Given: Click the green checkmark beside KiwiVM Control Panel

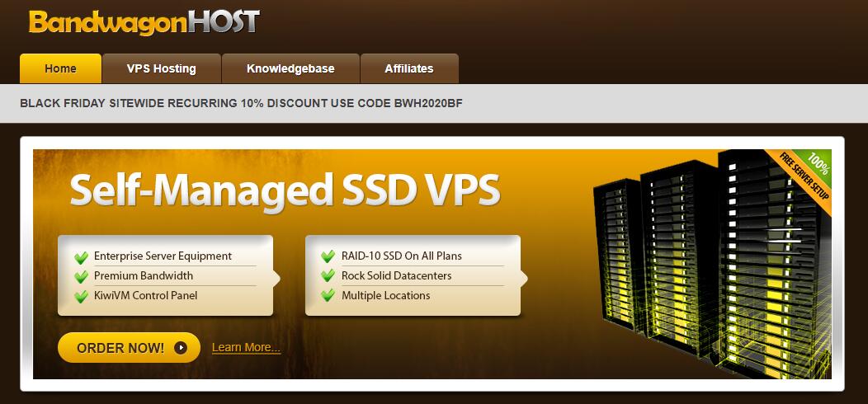Looking at the screenshot, I should [82, 296].
